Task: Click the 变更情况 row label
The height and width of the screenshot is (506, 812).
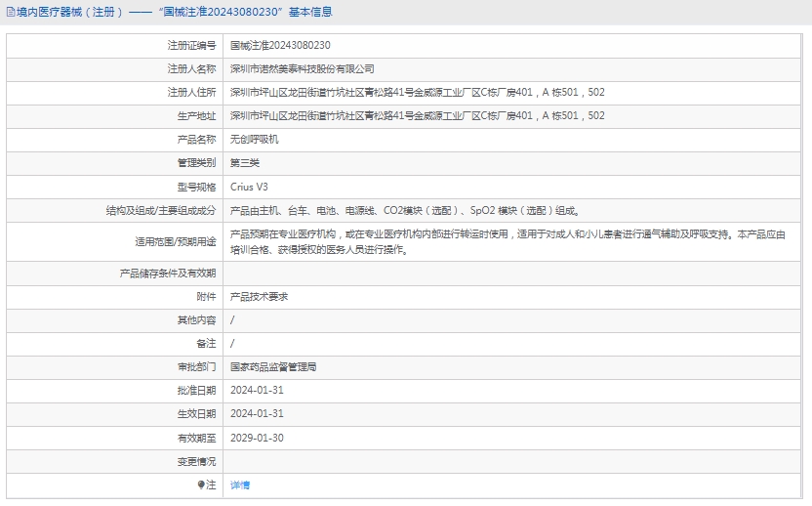Action: coord(196,461)
